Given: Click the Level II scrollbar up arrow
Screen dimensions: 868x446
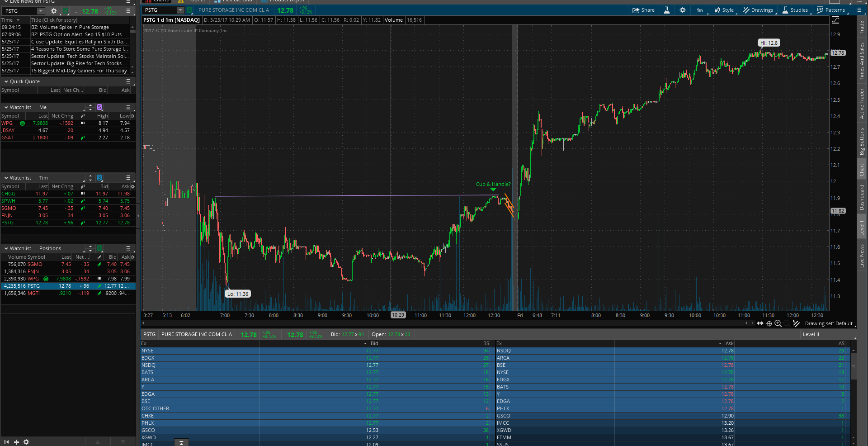Looking at the screenshot, I should coord(854,351).
